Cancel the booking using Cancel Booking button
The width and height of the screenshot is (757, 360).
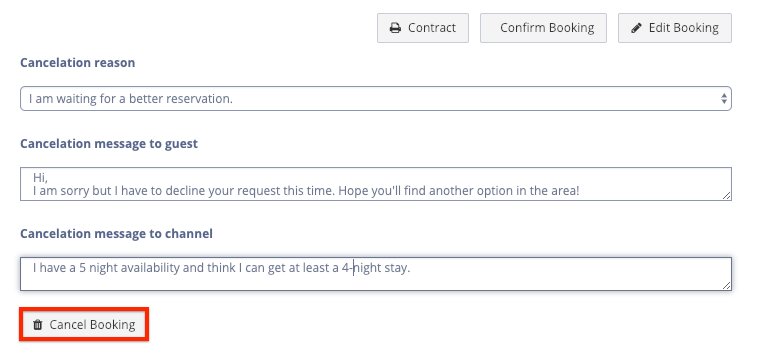click(84, 324)
